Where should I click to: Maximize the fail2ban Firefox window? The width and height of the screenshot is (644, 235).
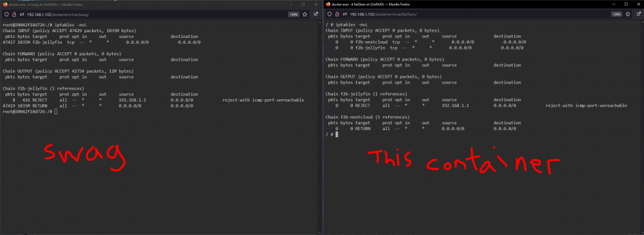[x=627, y=4]
